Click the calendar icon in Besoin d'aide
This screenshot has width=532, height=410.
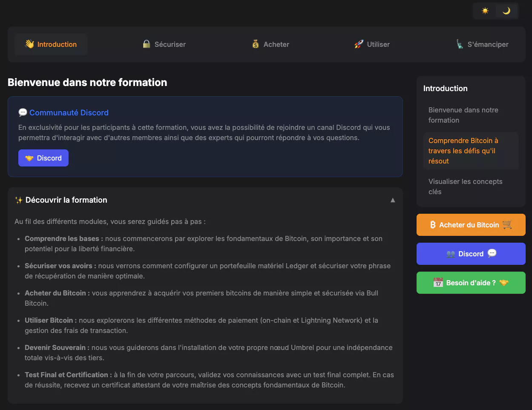[x=438, y=283]
